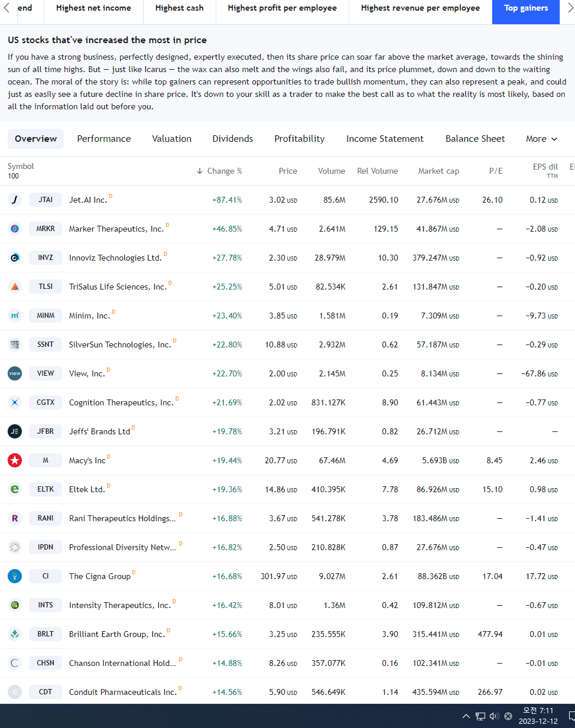575x728 pixels.
Task: Open the MRKR ticker symbol
Action: (x=46, y=229)
